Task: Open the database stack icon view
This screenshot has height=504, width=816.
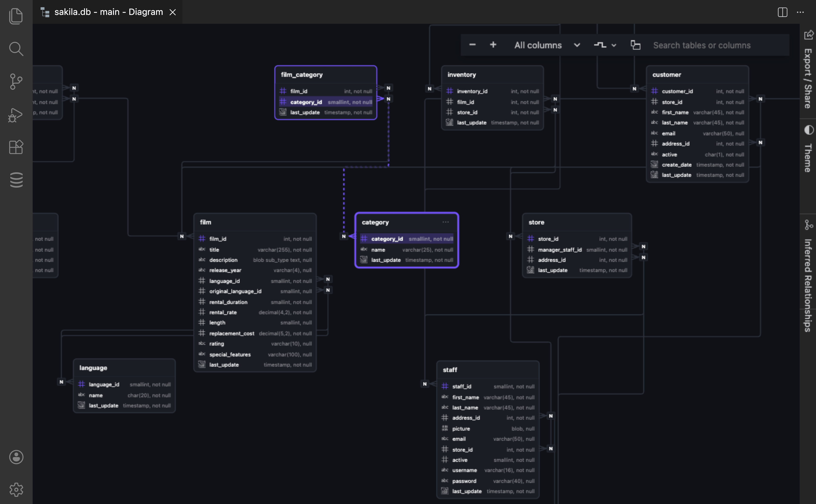Action: [16, 180]
